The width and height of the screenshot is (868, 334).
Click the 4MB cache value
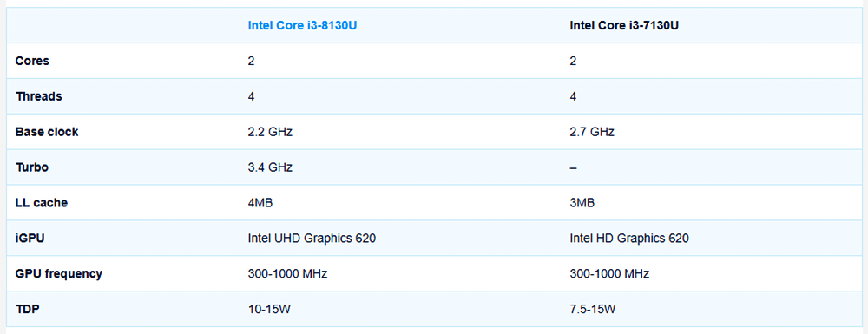pyautogui.click(x=260, y=202)
